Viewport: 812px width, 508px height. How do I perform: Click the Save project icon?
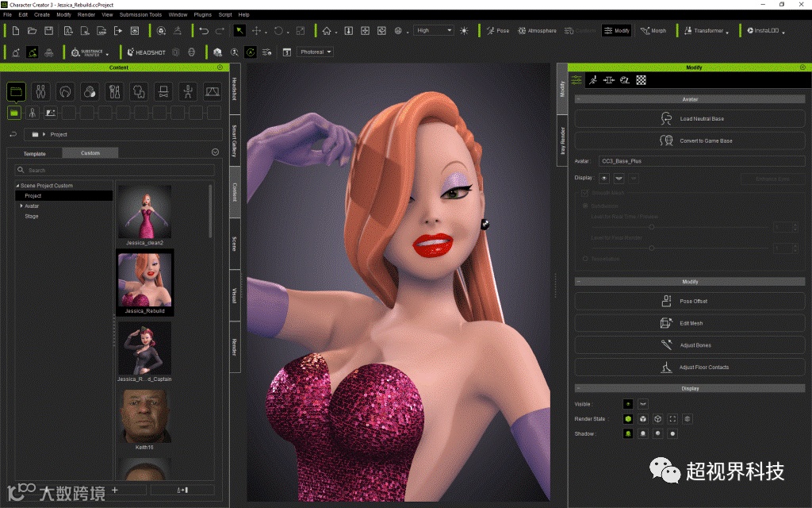pos(49,31)
